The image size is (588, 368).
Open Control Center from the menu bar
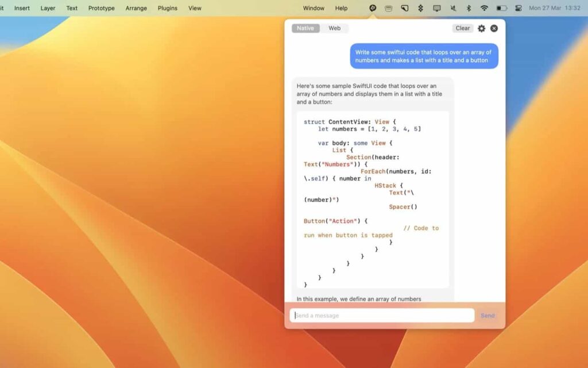[520, 8]
